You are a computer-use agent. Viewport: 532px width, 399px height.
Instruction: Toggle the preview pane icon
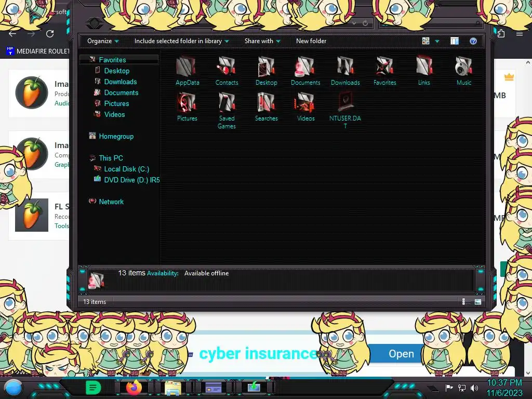pos(455,41)
